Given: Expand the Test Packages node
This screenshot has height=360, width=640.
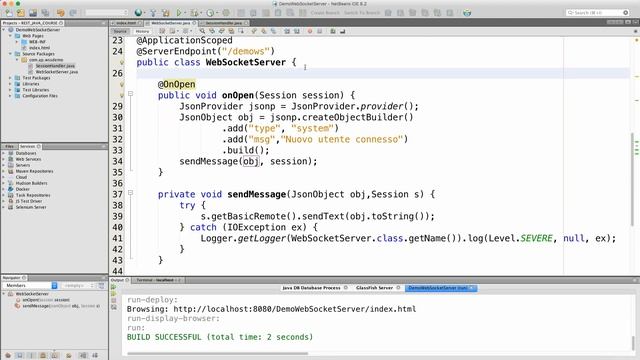Looking at the screenshot, I should click(11, 78).
